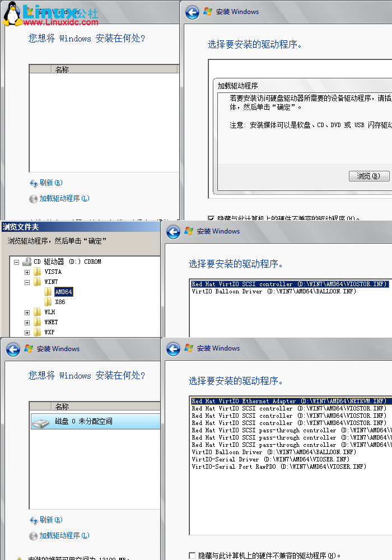
Task: Expand the WLH folder node
Action: (x=27, y=312)
